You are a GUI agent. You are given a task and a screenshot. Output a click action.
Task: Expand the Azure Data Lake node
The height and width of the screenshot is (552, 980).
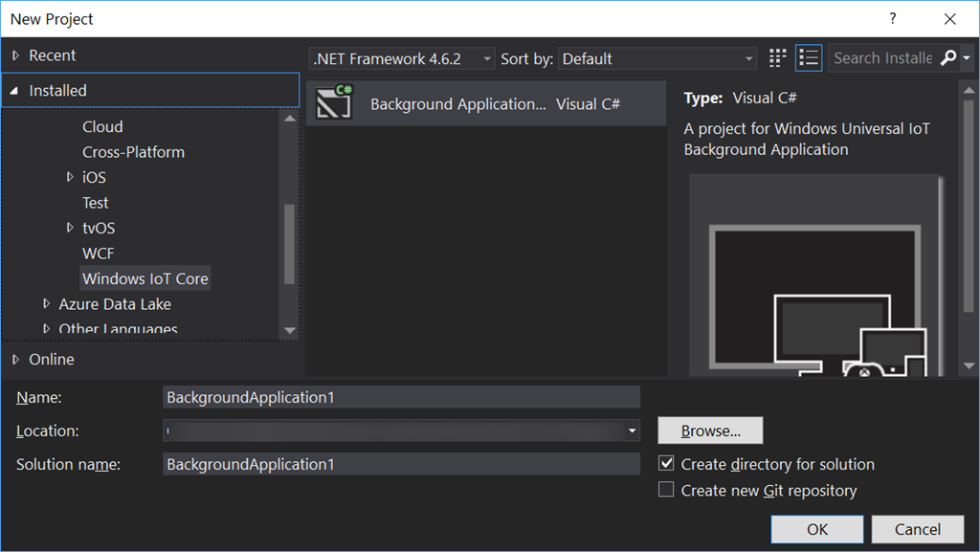pyautogui.click(x=46, y=304)
